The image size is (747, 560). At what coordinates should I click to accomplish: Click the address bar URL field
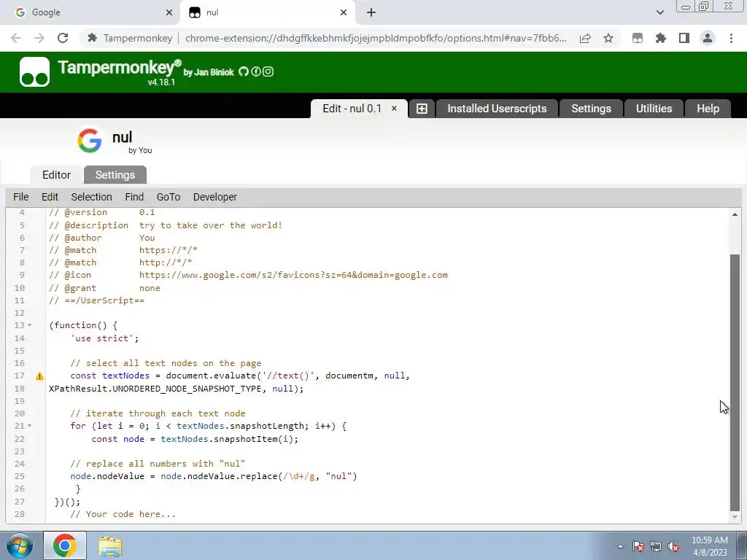376,38
